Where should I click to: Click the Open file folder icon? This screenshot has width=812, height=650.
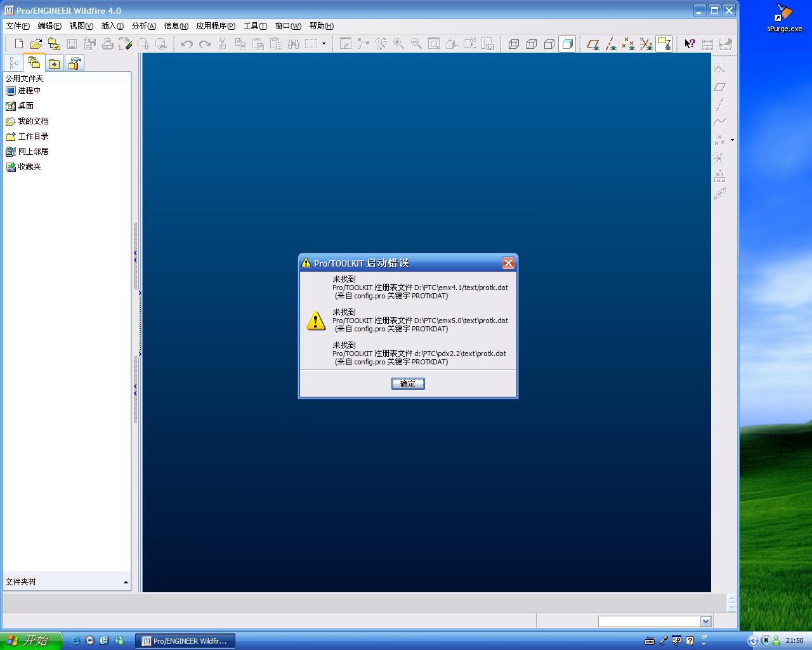click(x=36, y=44)
